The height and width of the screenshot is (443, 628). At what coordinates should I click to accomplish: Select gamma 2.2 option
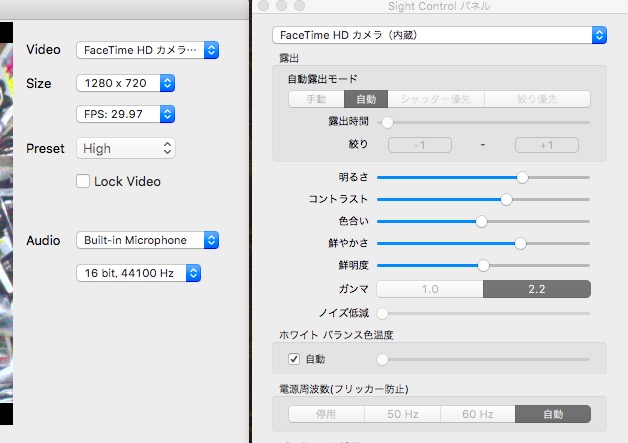tap(537, 288)
